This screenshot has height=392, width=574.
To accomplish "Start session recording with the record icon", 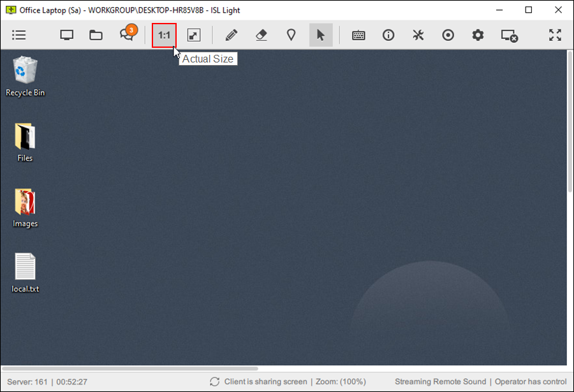I will pos(448,35).
